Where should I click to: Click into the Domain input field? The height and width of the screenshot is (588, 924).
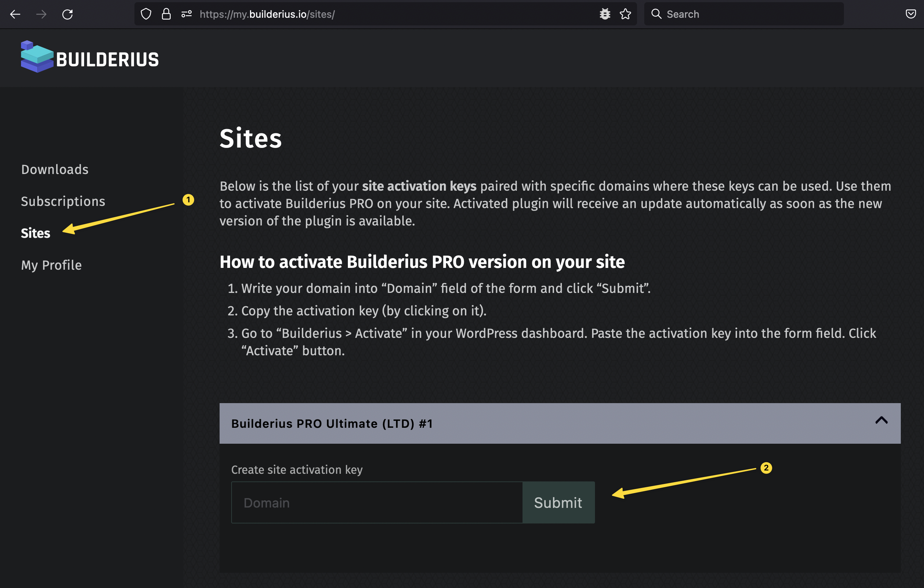377,502
